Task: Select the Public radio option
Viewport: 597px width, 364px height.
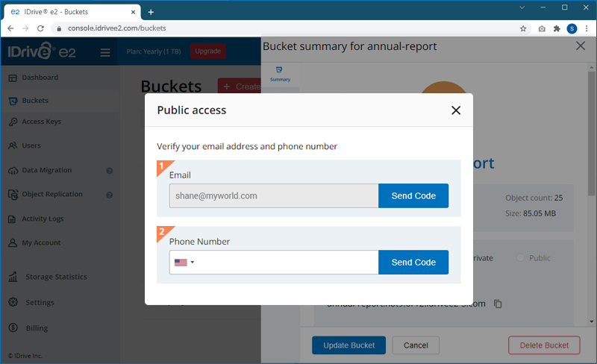Action: (521, 258)
